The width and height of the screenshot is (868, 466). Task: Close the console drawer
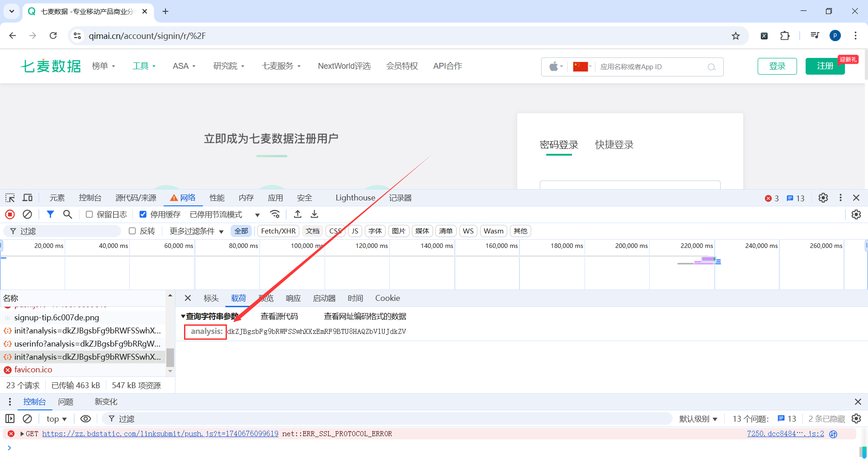pyautogui.click(x=858, y=402)
